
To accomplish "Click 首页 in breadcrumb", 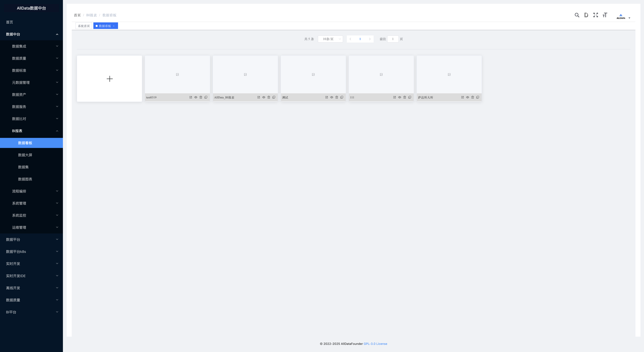I will click(77, 15).
